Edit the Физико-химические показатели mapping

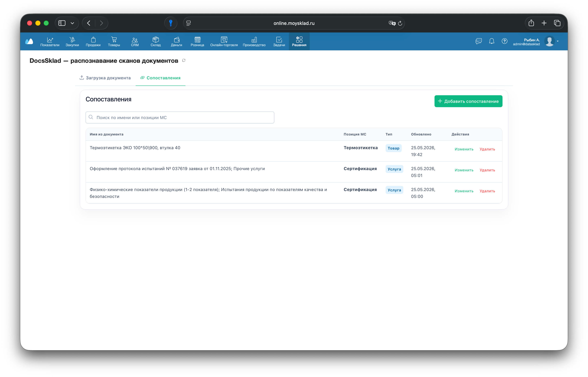pyautogui.click(x=464, y=191)
